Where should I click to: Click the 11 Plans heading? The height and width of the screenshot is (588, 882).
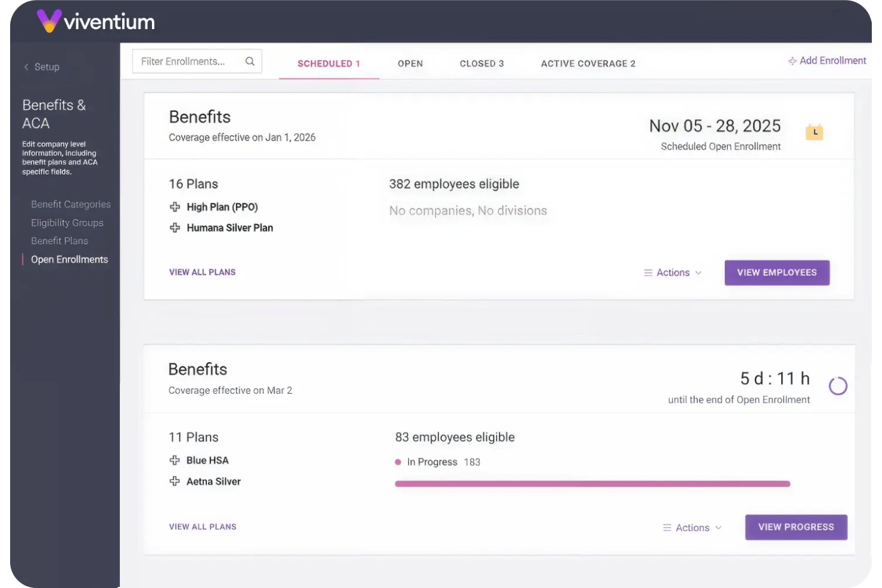[x=194, y=437]
